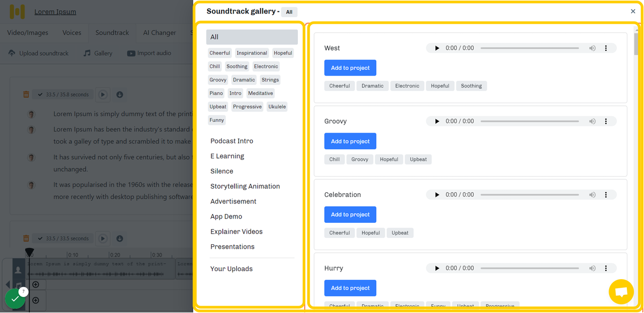Play the Groovy soundtrack preview

[437, 121]
